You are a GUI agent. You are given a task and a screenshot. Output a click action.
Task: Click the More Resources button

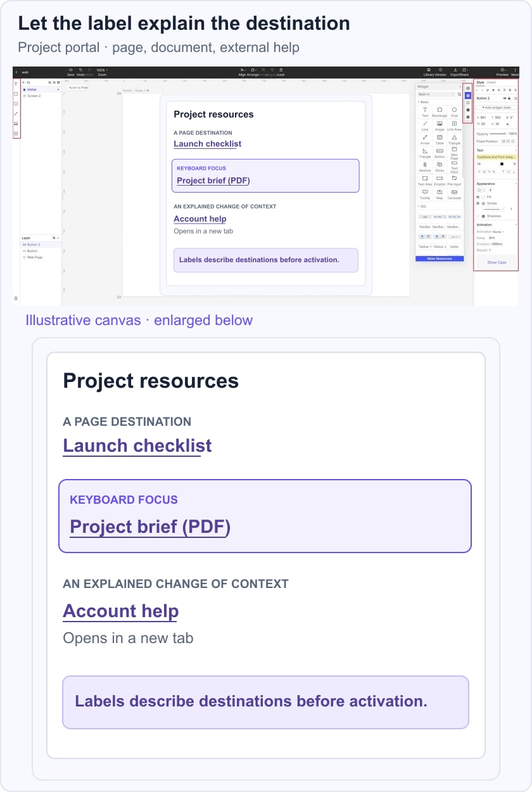440,259
